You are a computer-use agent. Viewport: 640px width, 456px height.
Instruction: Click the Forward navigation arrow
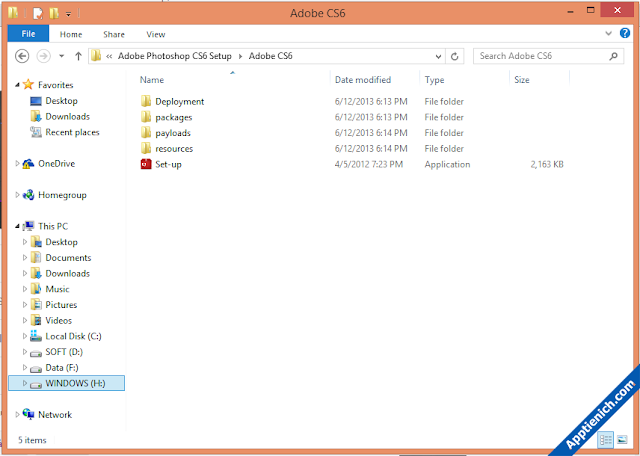[43, 56]
